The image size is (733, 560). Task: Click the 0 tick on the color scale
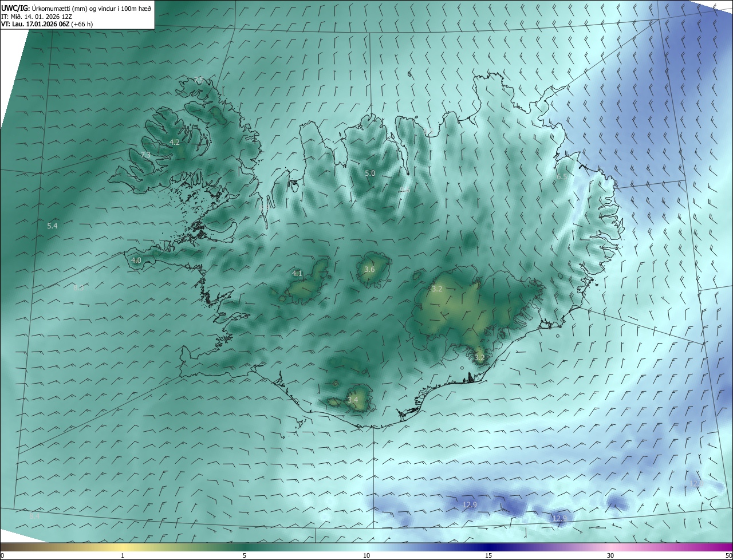point(2,555)
